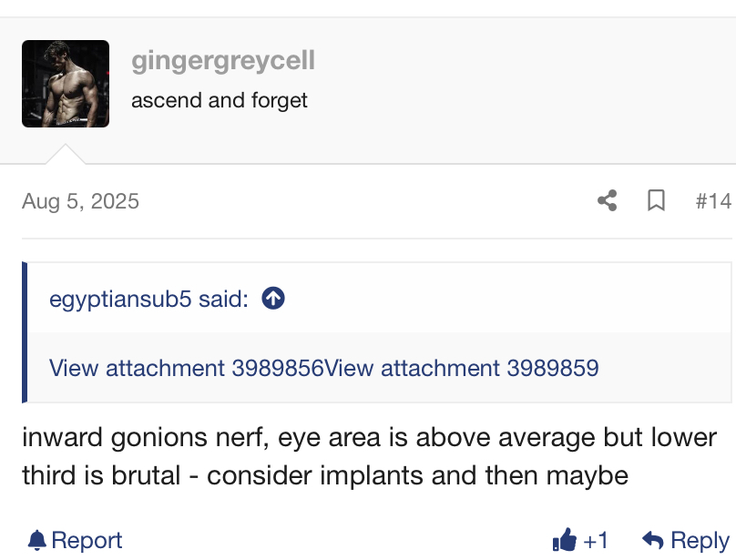Like the post with thumbs-up icon
This screenshot has width=736, height=560.
[x=565, y=541]
